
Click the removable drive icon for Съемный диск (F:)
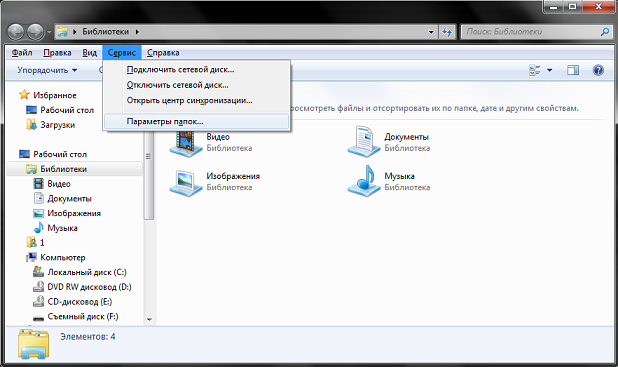click(38, 318)
